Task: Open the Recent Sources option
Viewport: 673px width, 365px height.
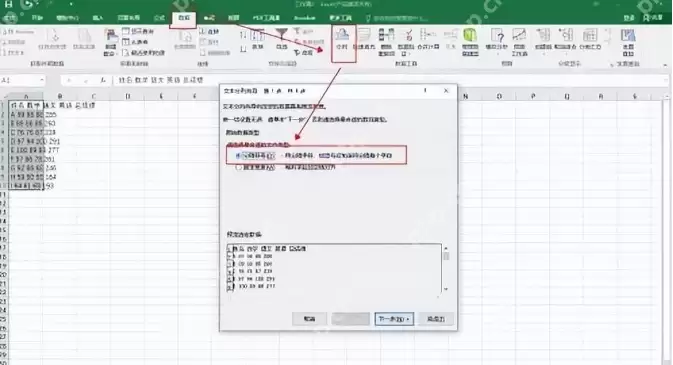Action: point(143,52)
